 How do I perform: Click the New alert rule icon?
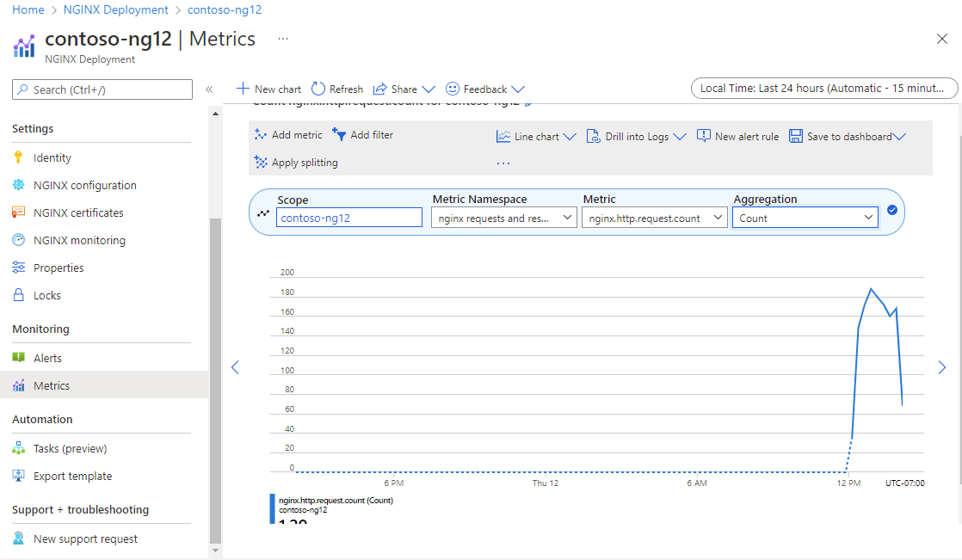[x=704, y=137]
